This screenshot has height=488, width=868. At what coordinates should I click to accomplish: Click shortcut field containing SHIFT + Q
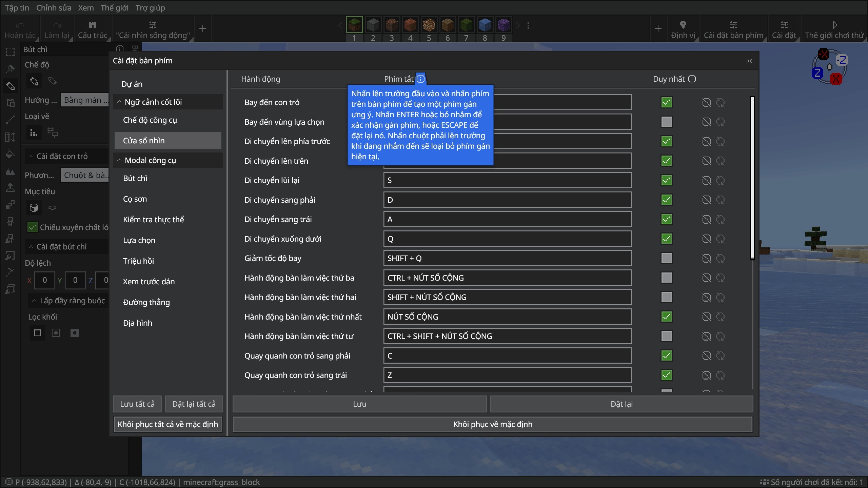[x=508, y=258]
